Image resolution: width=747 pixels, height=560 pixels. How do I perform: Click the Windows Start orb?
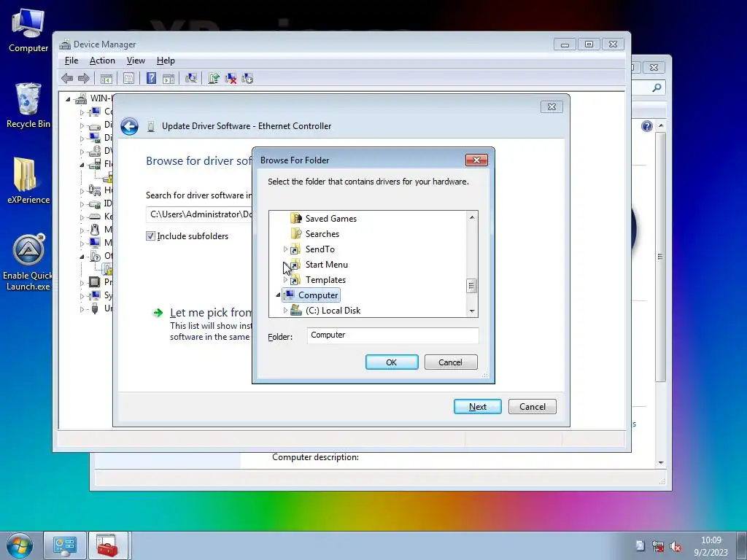[20, 545]
